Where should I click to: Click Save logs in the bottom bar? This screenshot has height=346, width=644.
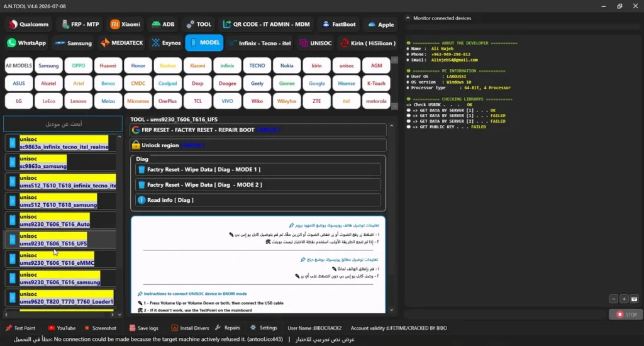coord(144,328)
